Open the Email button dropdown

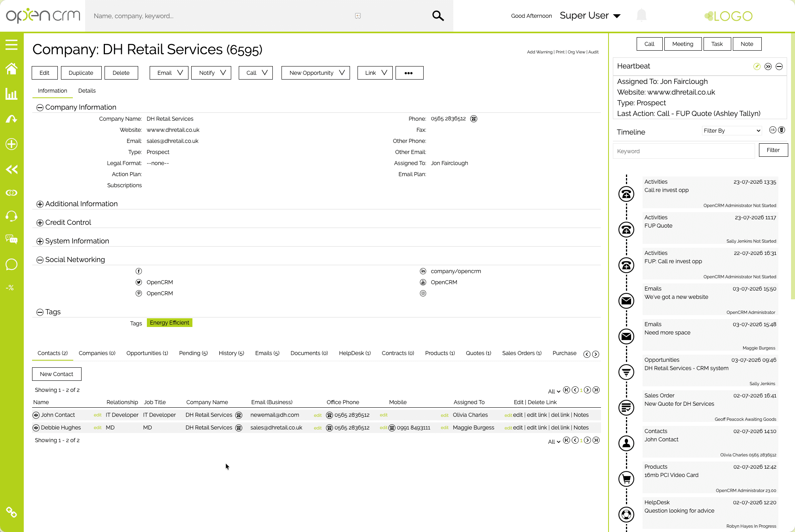click(x=169, y=73)
